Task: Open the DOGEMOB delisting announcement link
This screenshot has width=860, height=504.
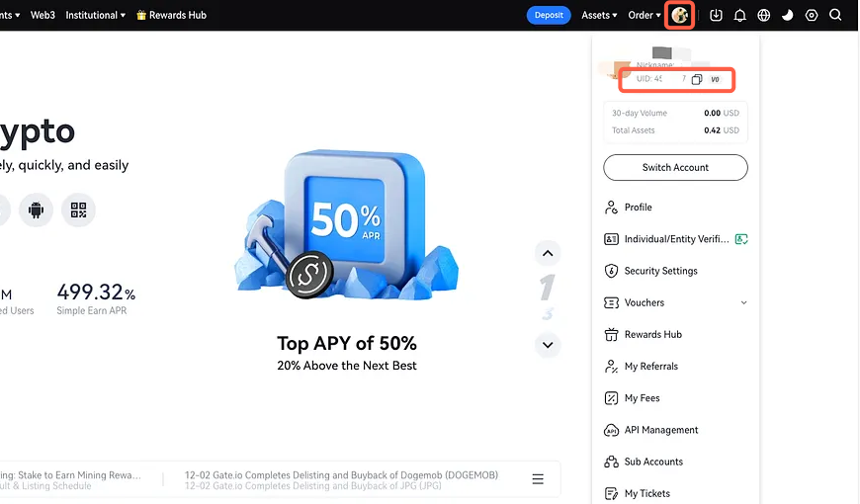Action: click(341, 475)
